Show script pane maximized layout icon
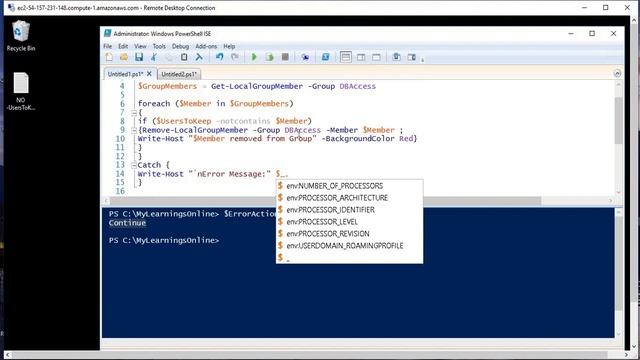The width and height of the screenshot is (640, 360). (x=376, y=57)
